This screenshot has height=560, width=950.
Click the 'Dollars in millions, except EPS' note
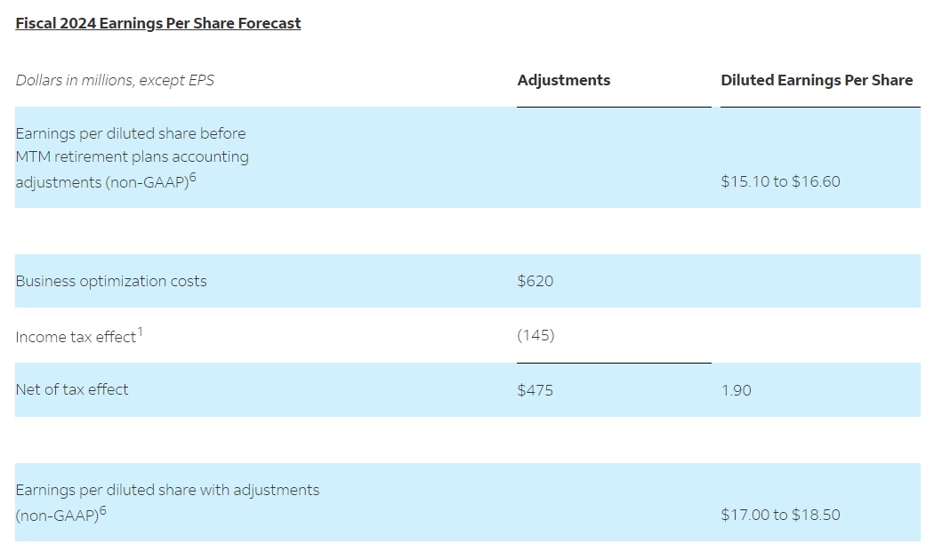115,80
